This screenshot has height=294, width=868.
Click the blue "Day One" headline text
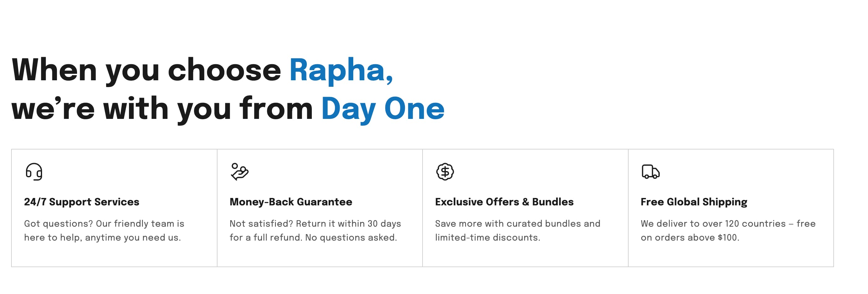point(383,109)
